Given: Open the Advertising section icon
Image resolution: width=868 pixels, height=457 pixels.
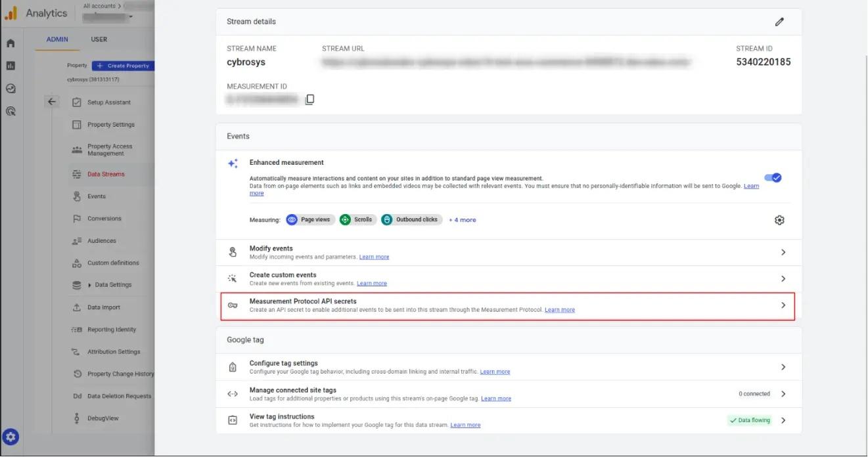Looking at the screenshot, I should pyautogui.click(x=10, y=111).
